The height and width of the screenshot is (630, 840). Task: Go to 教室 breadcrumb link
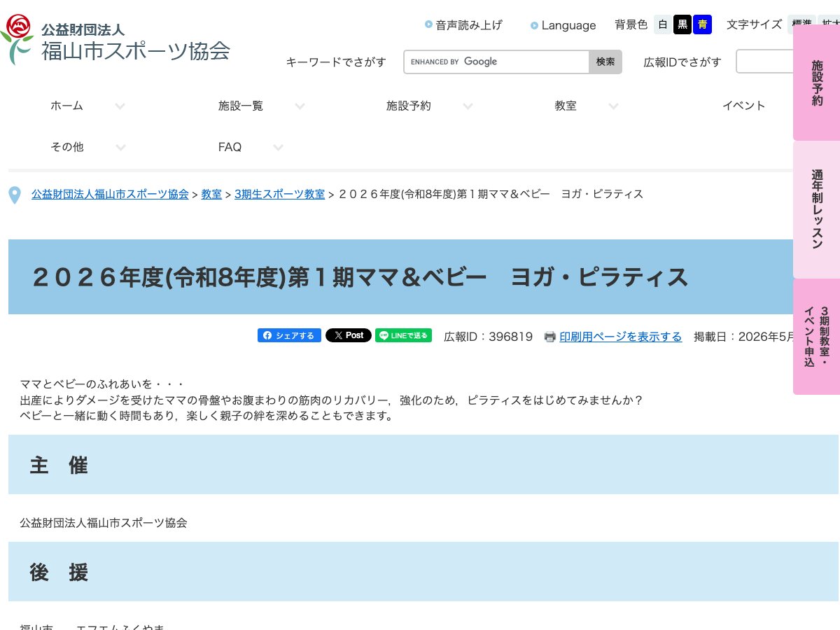pos(211,194)
